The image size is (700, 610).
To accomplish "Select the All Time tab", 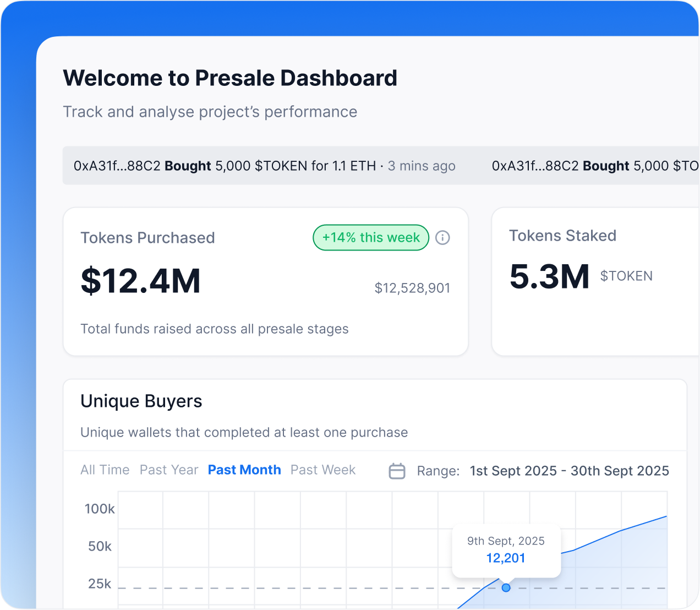I will tap(105, 470).
